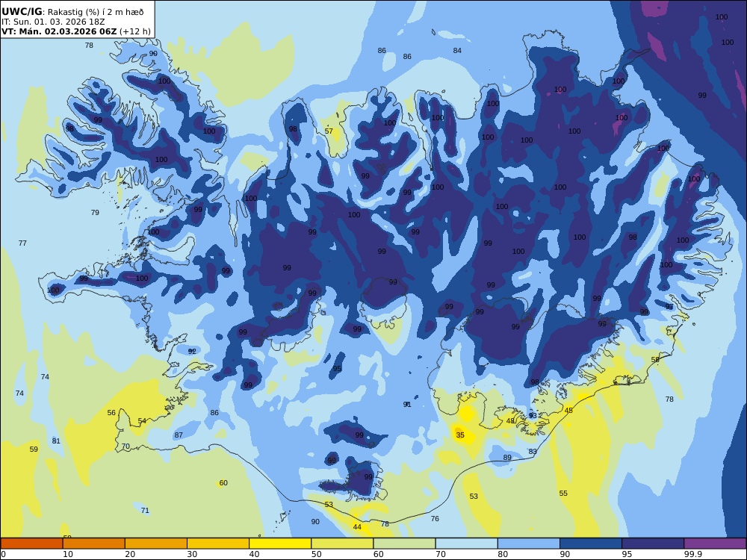Click the humidity value '91' on map

point(407,404)
